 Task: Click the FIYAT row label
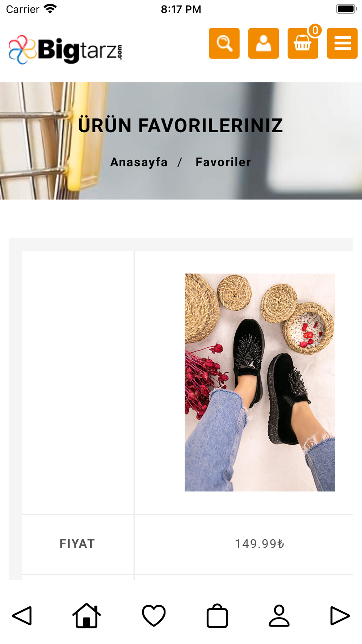coord(77,544)
